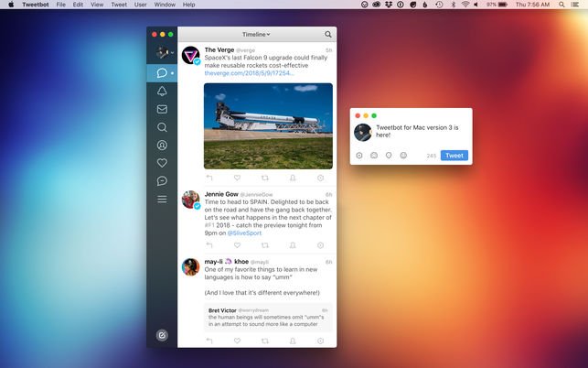Open the Window menu
Screen dimensions: 588x368
tap(165, 5)
